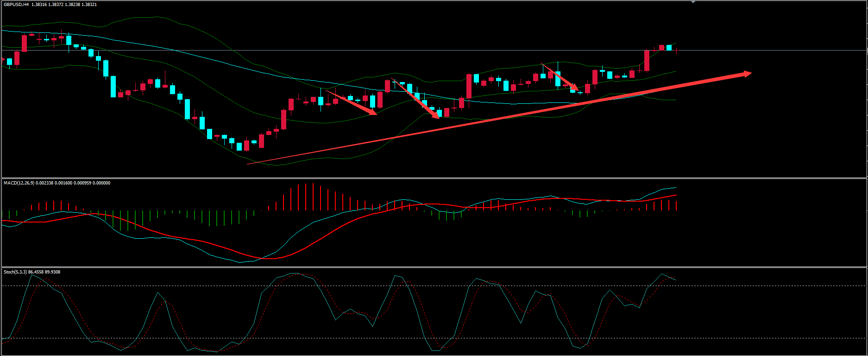Viewport: 868px width, 356px height.
Task: Select the rightmost short red down arrow
Action: click(560, 77)
